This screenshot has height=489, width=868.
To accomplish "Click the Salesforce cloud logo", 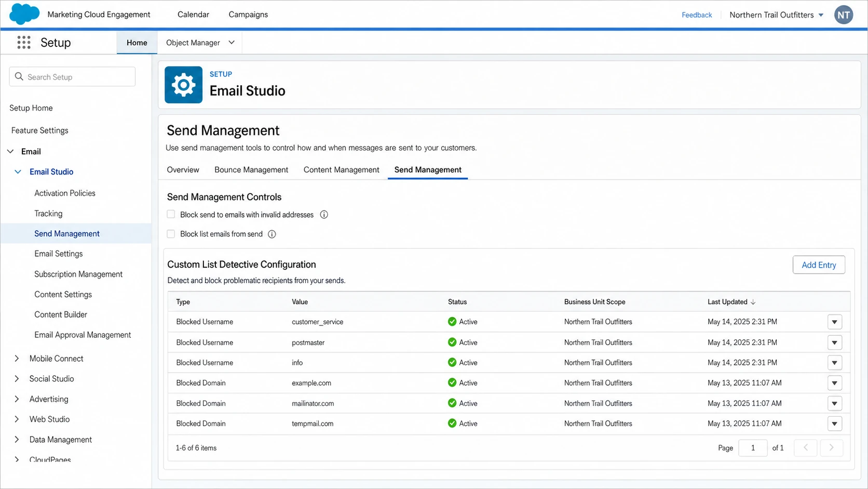I will point(24,14).
